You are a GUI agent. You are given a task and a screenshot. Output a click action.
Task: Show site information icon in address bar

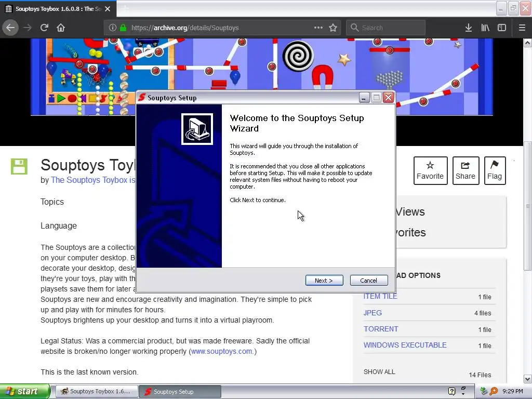(113, 28)
